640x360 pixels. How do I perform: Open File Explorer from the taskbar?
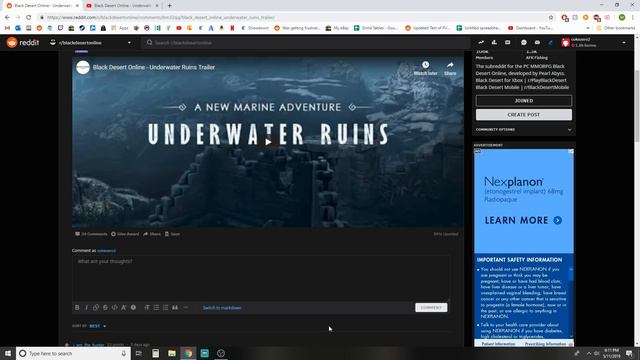(x=171, y=353)
